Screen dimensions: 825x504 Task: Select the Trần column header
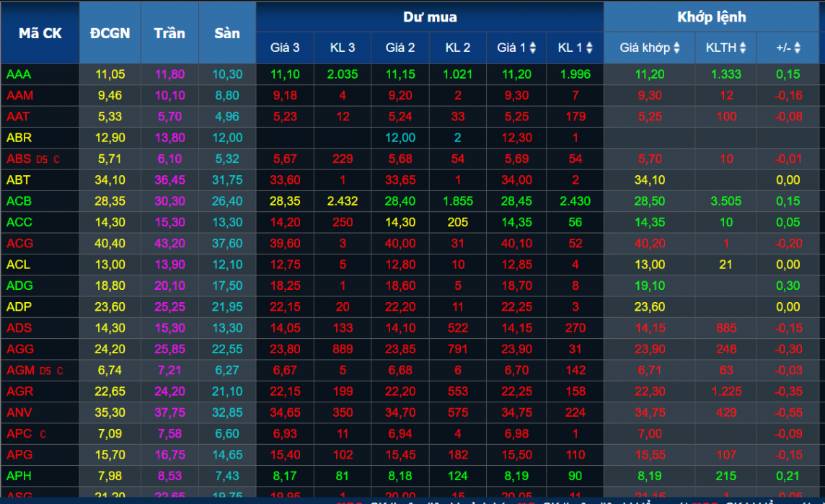169,33
